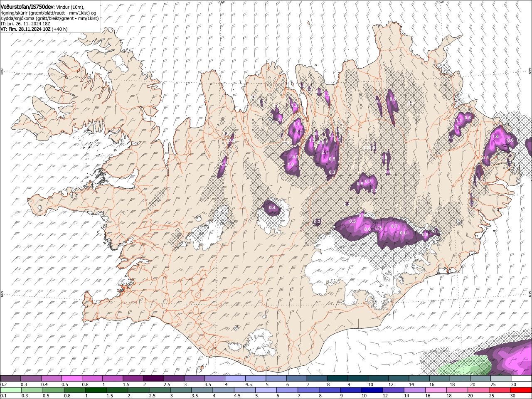Pick the white snow swatch above 30
The image size is (532, 399).
pos(522,378)
